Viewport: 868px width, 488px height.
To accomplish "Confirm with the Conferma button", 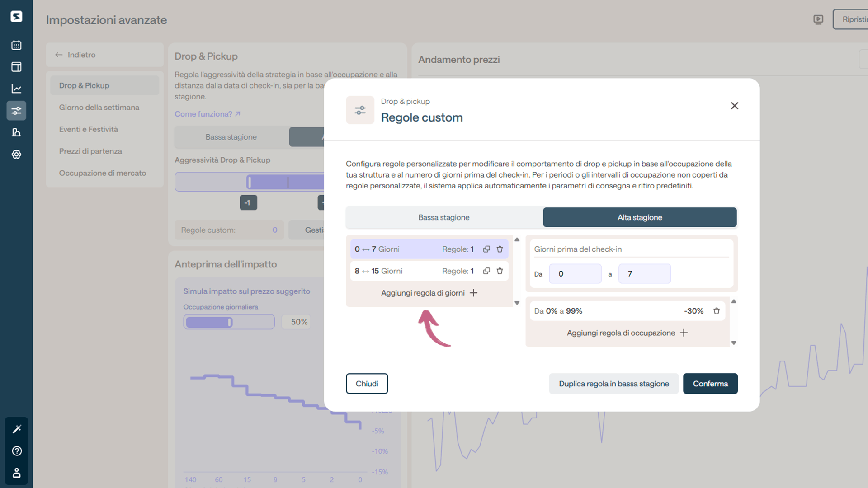I will pyautogui.click(x=710, y=384).
